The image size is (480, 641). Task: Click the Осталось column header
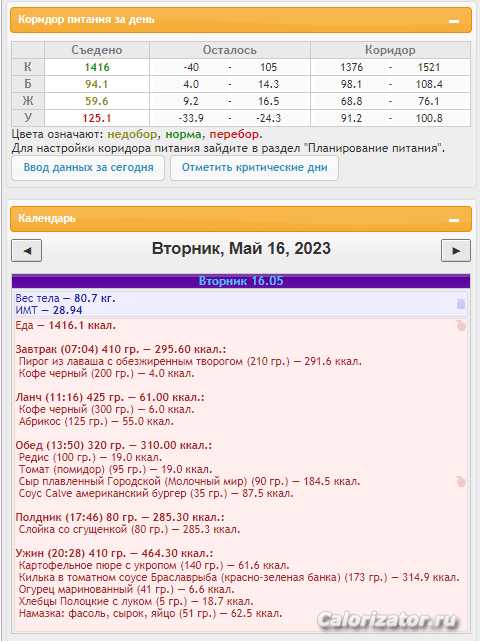tap(230, 50)
